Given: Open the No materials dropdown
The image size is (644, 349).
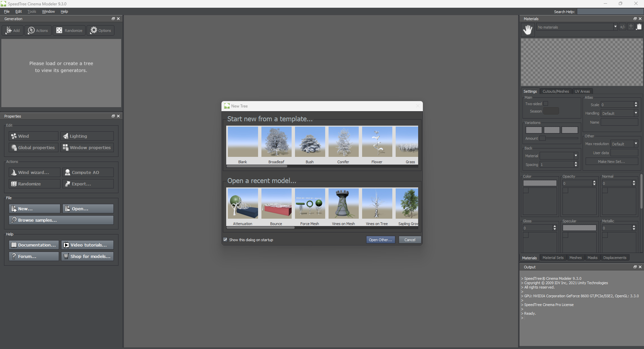Looking at the screenshot, I should tap(577, 27).
